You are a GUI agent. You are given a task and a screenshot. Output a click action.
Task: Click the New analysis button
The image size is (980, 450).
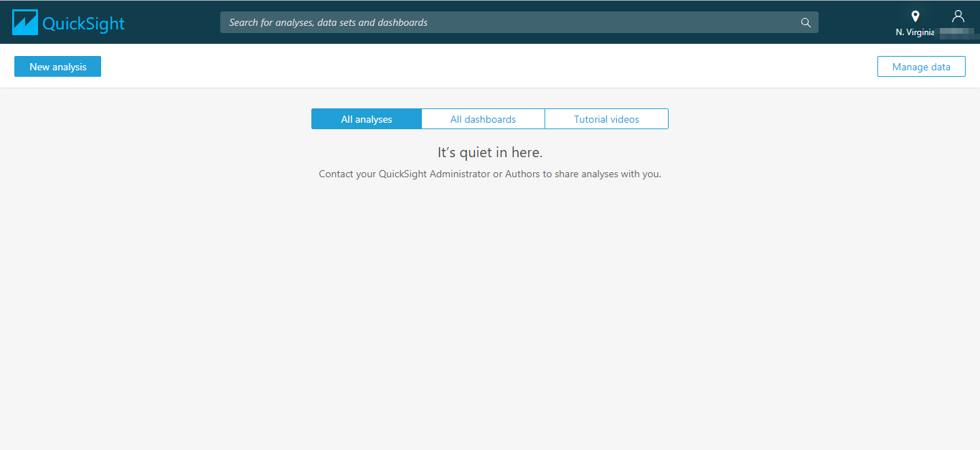tap(57, 66)
